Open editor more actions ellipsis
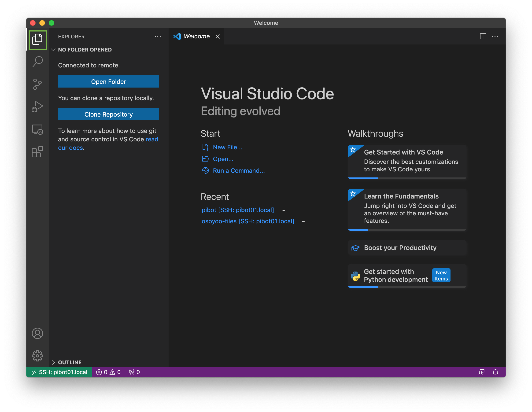 click(495, 37)
